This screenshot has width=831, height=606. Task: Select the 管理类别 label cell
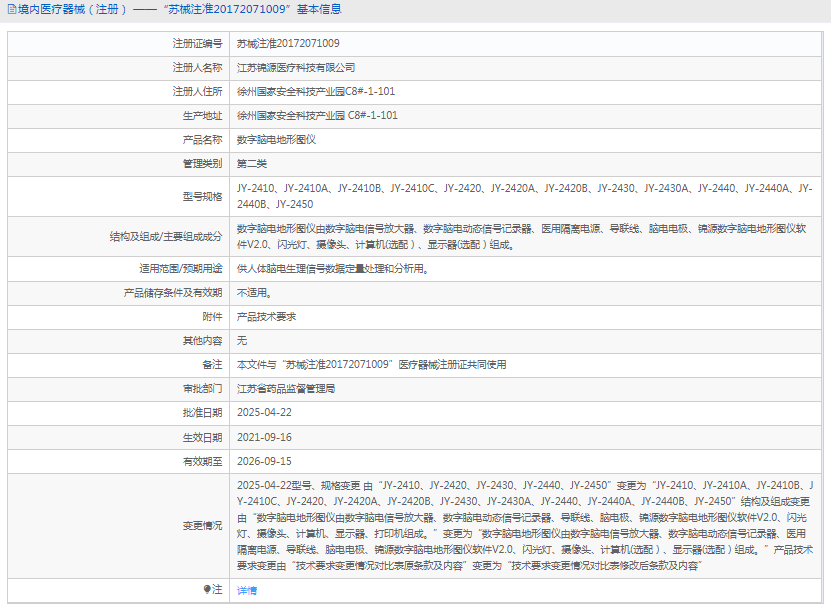point(119,164)
